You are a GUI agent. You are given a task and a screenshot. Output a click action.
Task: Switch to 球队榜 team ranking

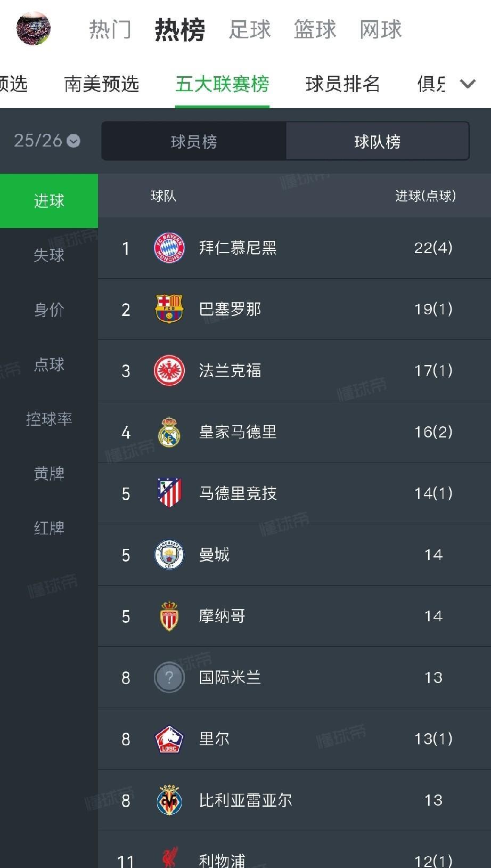[x=377, y=141]
